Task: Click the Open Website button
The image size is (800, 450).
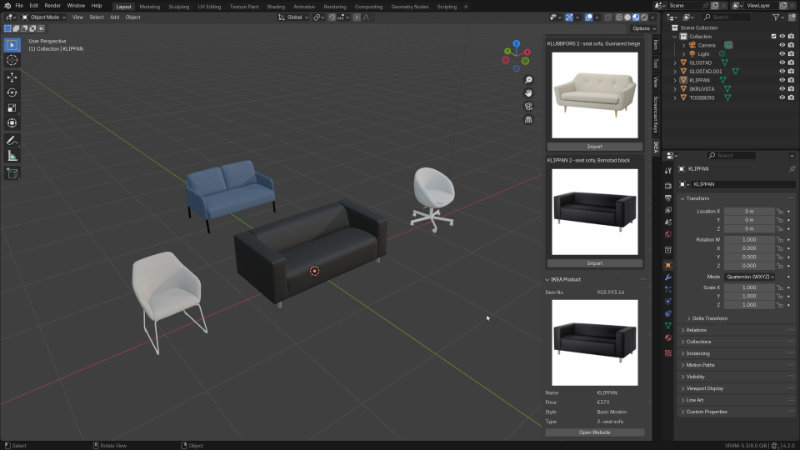Action: click(x=595, y=432)
